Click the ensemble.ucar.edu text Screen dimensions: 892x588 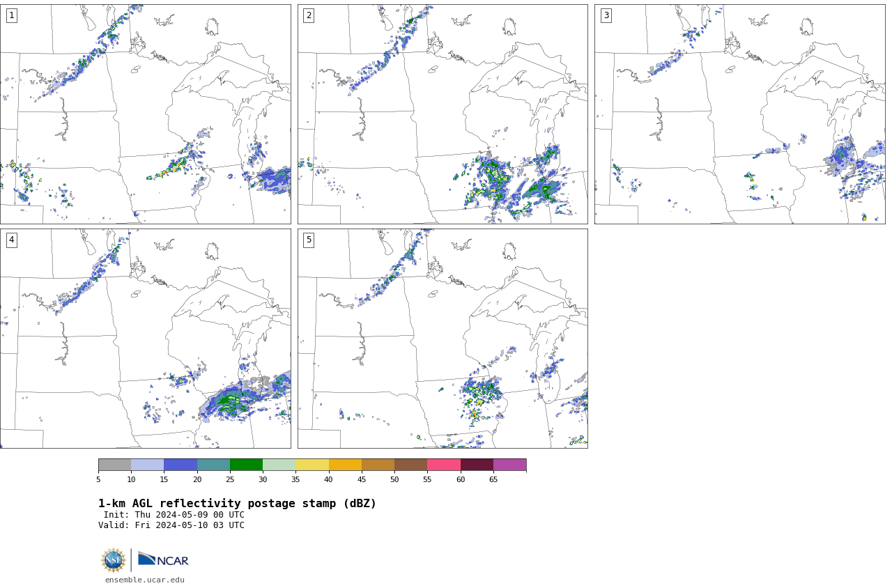tap(145, 580)
